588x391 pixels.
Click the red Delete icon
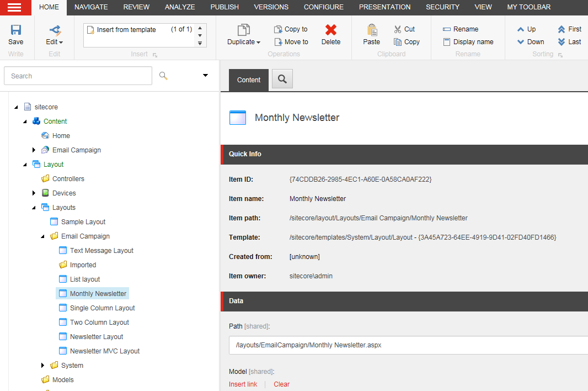(x=331, y=31)
